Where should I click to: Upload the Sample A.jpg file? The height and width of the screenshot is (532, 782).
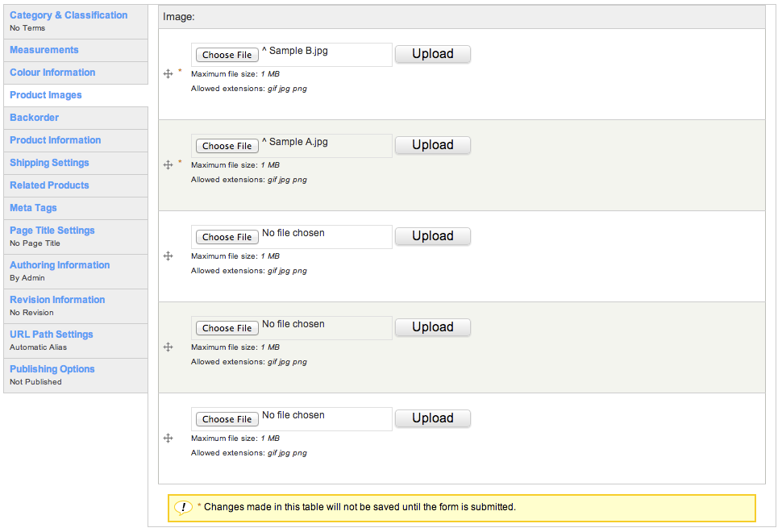(x=433, y=145)
